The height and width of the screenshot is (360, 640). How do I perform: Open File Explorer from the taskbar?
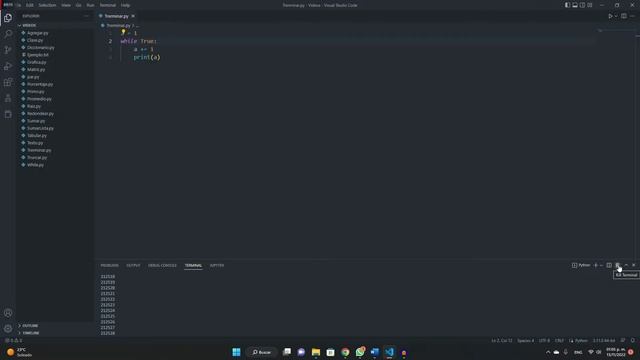click(x=316, y=352)
